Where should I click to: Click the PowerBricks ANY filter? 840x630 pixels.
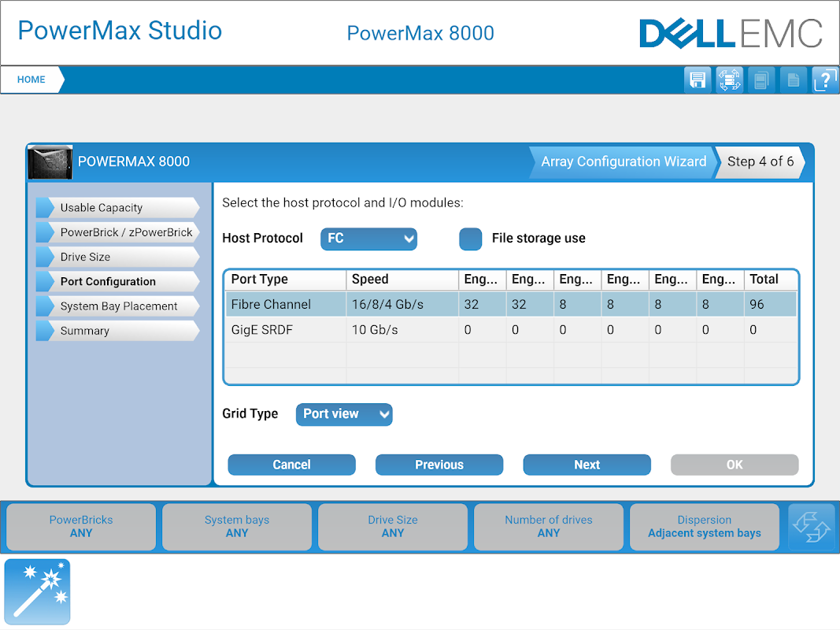(81, 527)
